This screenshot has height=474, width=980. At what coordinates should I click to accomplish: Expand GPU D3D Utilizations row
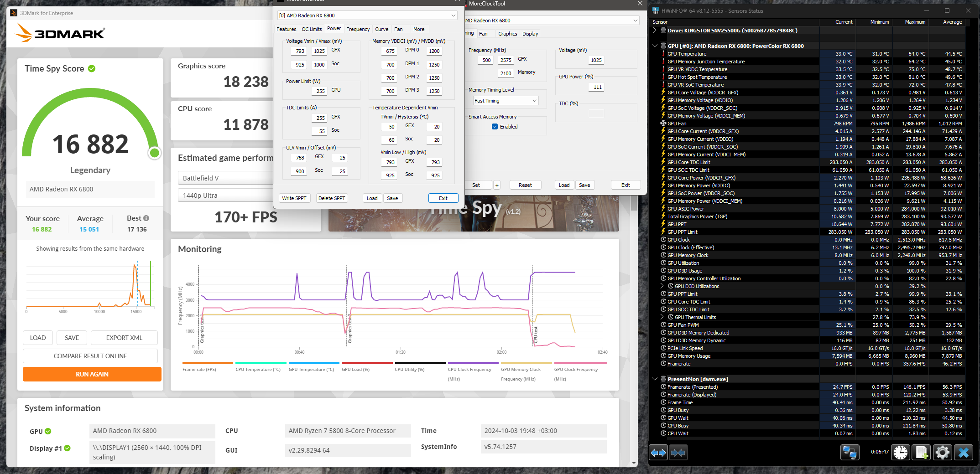click(x=662, y=286)
